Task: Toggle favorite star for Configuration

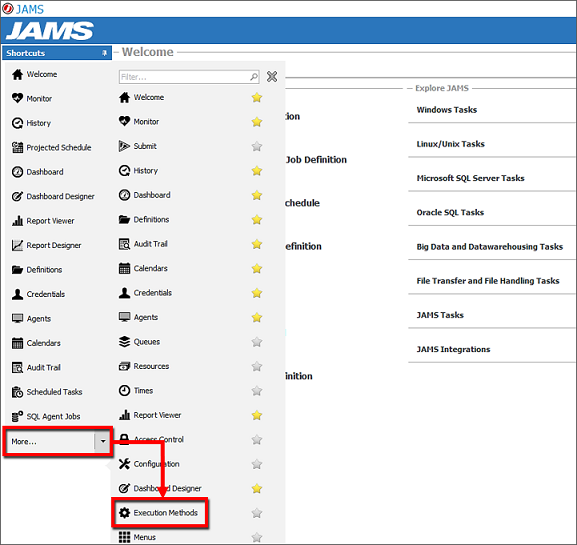Action: pos(257,464)
